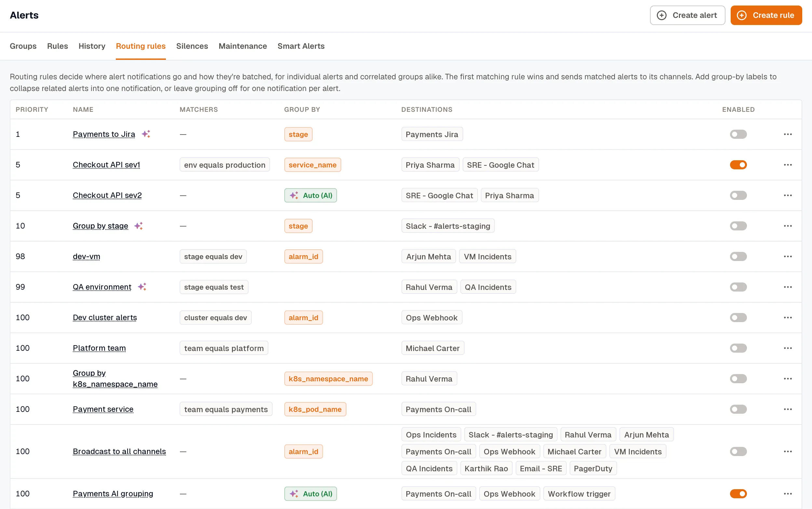This screenshot has height=509, width=812.
Task: Open more options for Payments AI grouping rule
Action: coord(787,494)
